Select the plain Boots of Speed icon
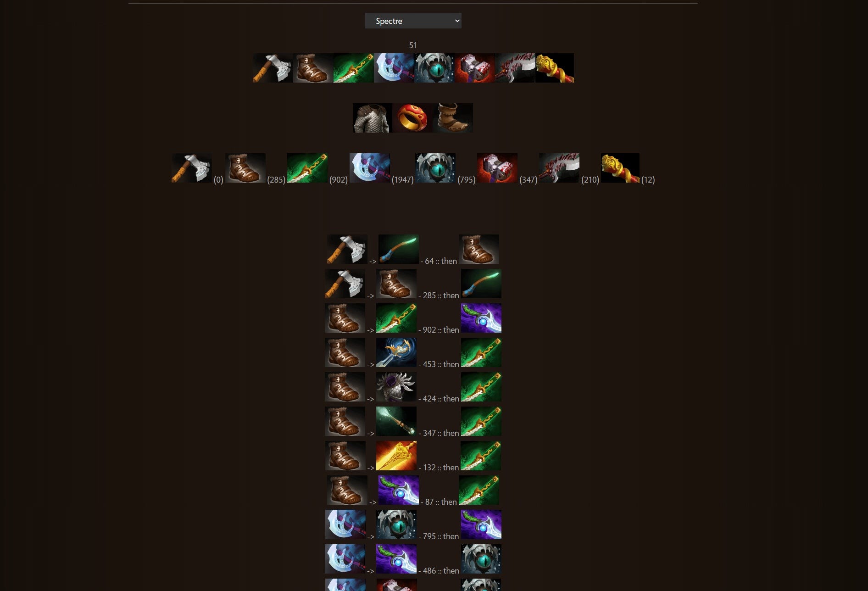Image resolution: width=868 pixels, height=591 pixels. tap(453, 118)
